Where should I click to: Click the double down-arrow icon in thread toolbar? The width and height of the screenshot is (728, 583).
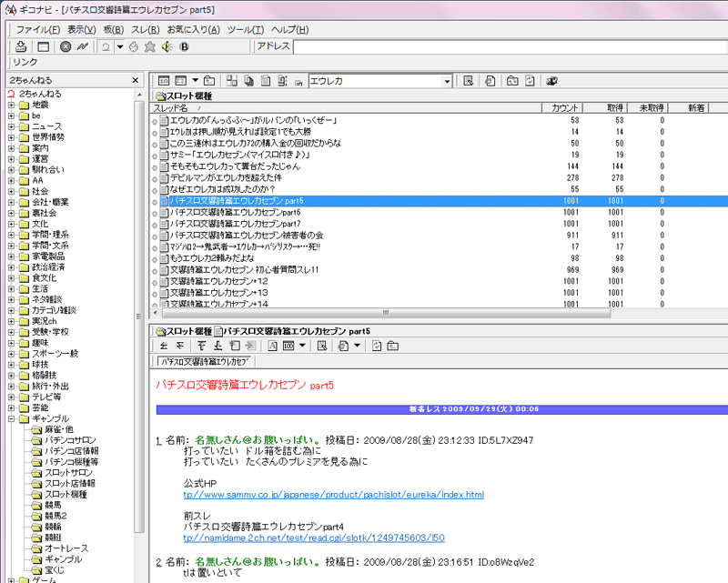(x=180, y=346)
